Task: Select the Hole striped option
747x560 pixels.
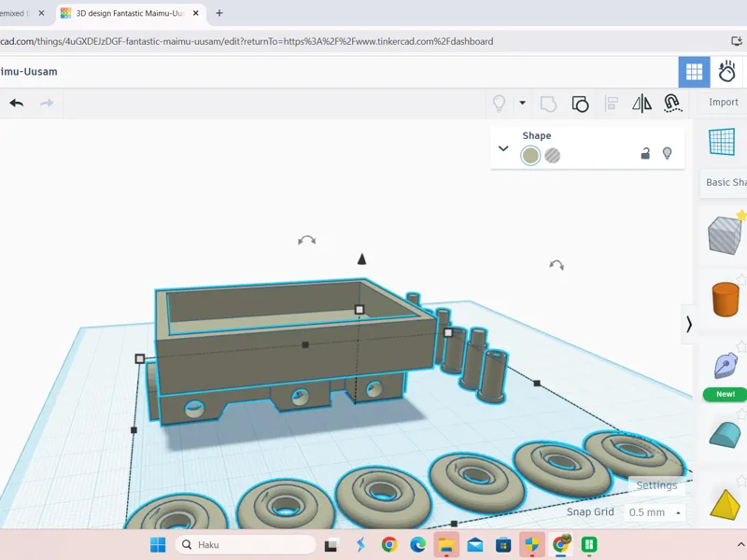Action: click(552, 155)
